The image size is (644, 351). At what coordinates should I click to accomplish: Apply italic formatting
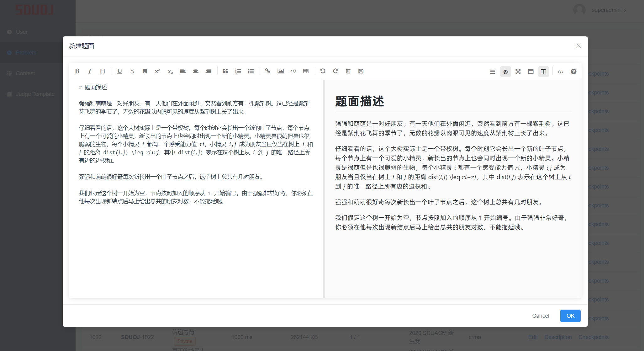pos(90,71)
